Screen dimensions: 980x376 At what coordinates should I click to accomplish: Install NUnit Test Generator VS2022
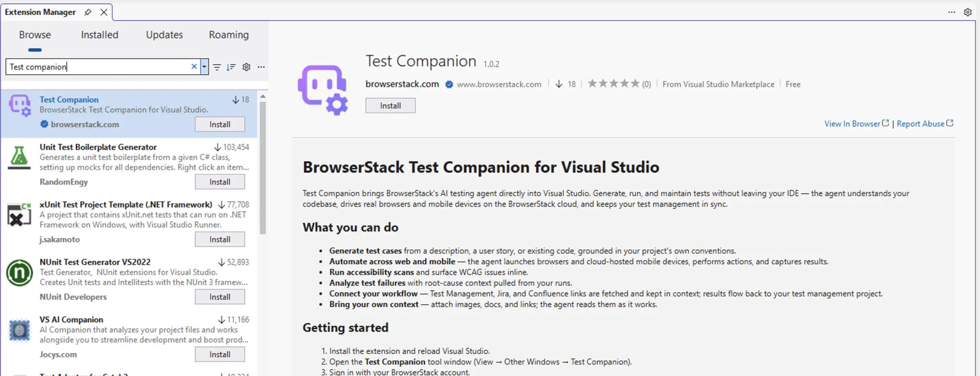pos(220,297)
